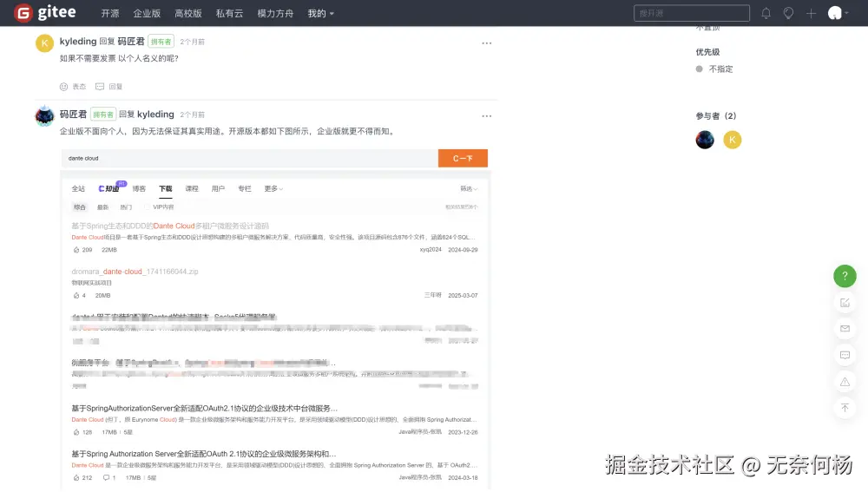
Task: Go to the 高校版 navigation item
Action: click(188, 13)
